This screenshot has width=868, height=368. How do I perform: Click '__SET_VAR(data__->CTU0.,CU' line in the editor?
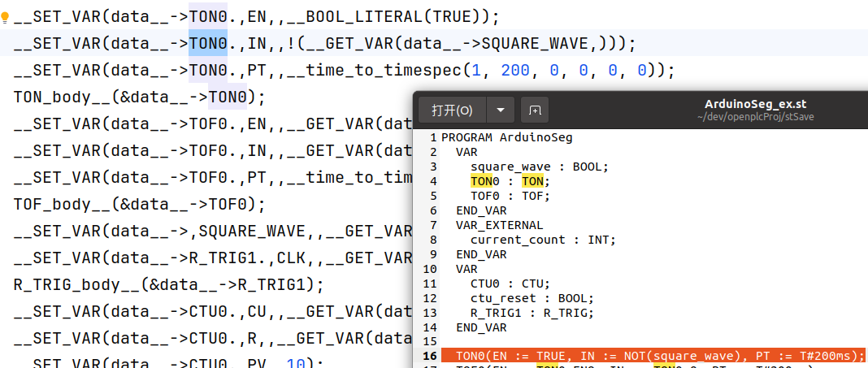tap(213, 312)
